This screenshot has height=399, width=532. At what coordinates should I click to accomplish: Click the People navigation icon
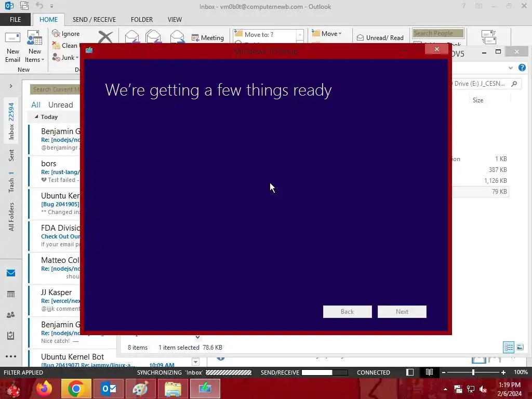(11, 315)
